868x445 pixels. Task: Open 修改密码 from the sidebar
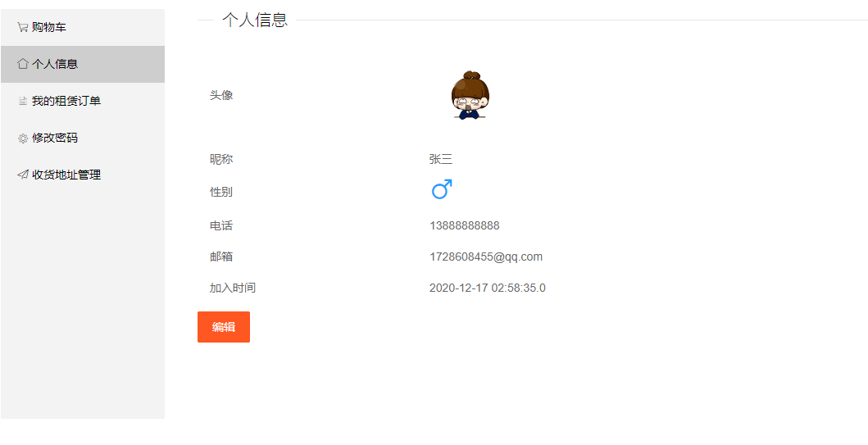click(83, 138)
